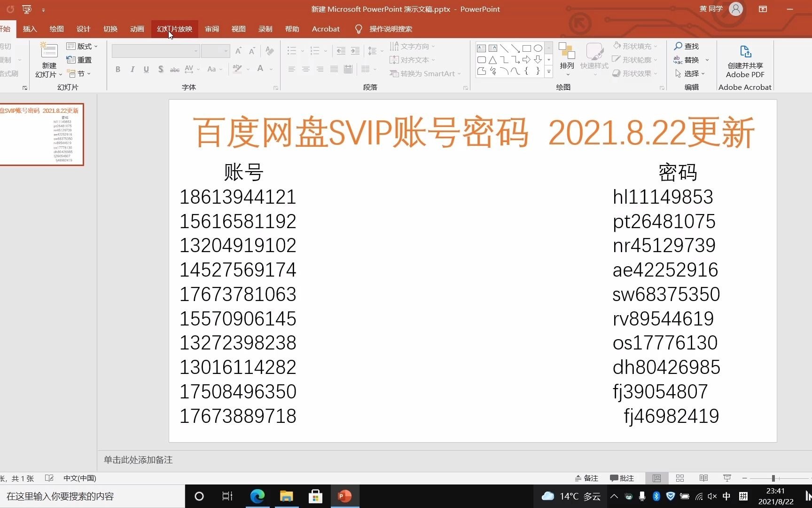Toggle align text left
The image size is (812, 508).
pyautogui.click(x=292, y=69)
